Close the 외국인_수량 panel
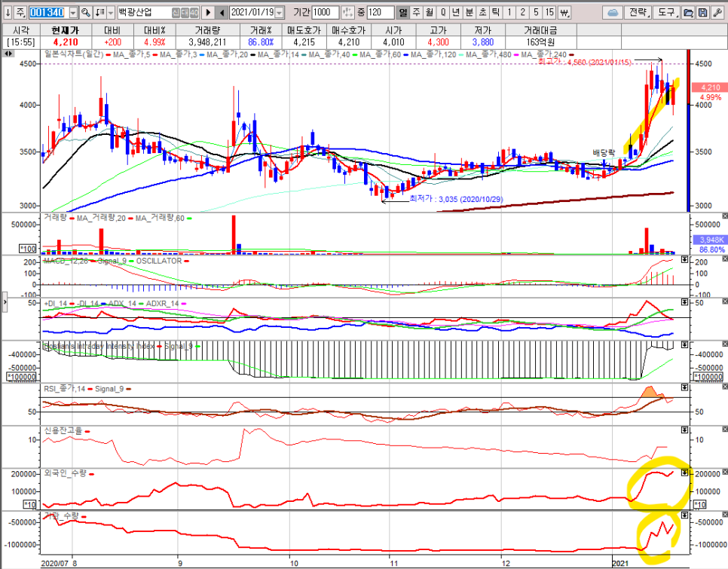Image resolution: width=728 pixels, height=569 pixels. 725,472
